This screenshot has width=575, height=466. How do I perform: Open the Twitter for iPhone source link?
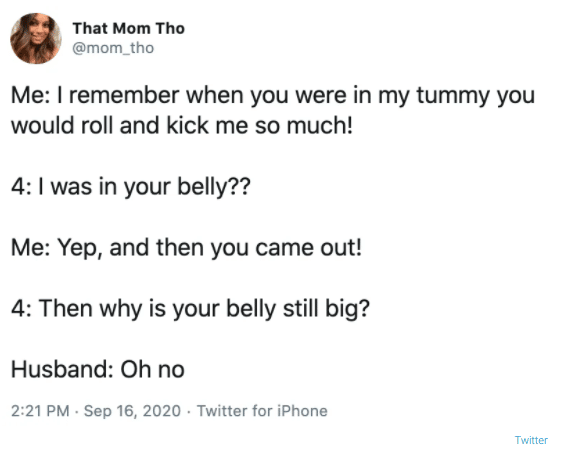[262, 411]
